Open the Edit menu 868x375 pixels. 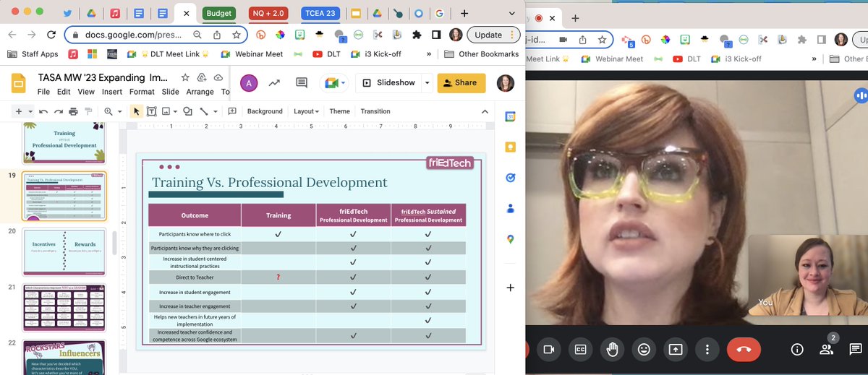[x=64, y=92]
